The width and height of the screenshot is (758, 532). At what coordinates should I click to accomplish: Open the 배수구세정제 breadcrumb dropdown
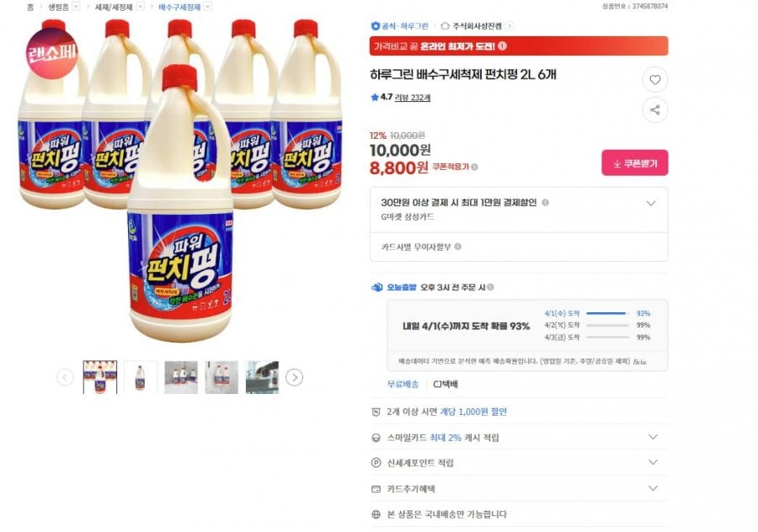click(206, 5)
